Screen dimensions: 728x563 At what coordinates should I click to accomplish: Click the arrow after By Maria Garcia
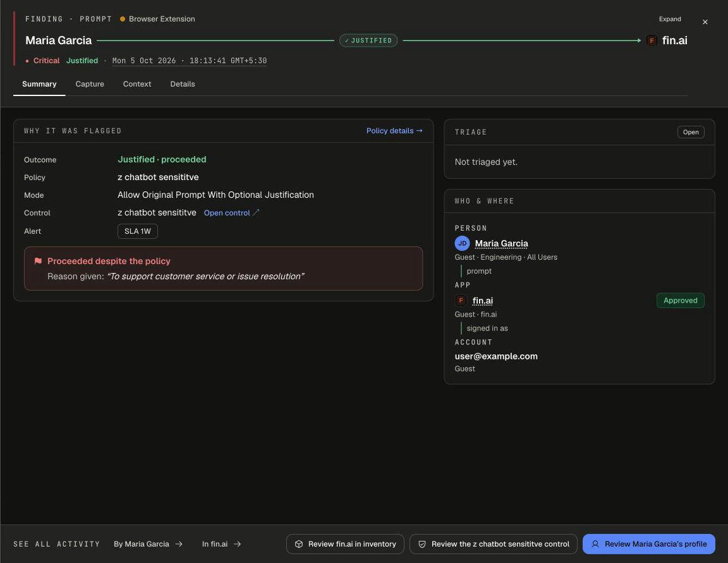click(x=179, y=544)
